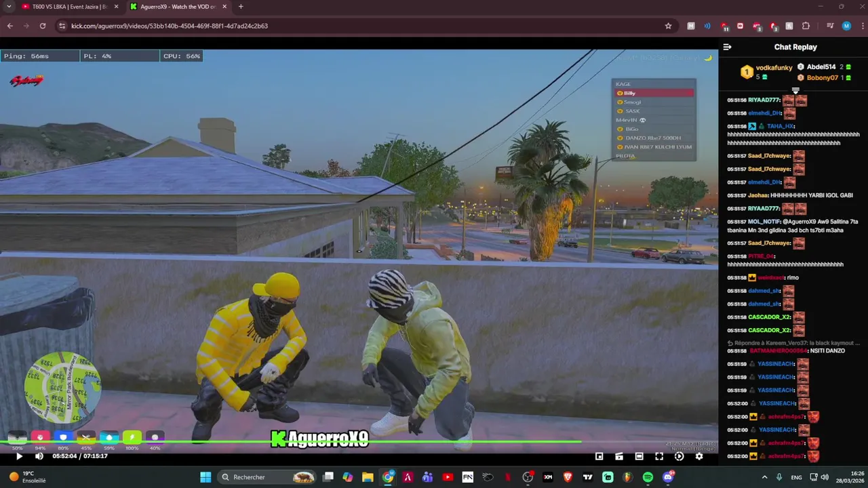Click username elmehdi_DH in first message
The height and width of the screenshot is (488, 868).
pos(764,113)
